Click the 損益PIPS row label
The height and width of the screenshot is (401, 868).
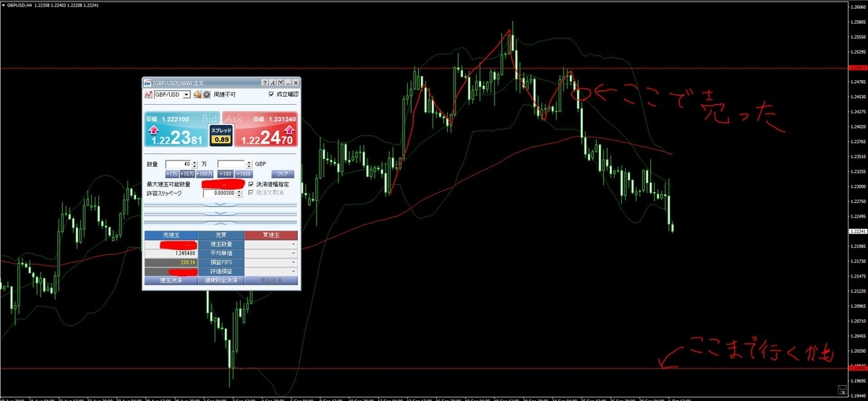point(221,262)
